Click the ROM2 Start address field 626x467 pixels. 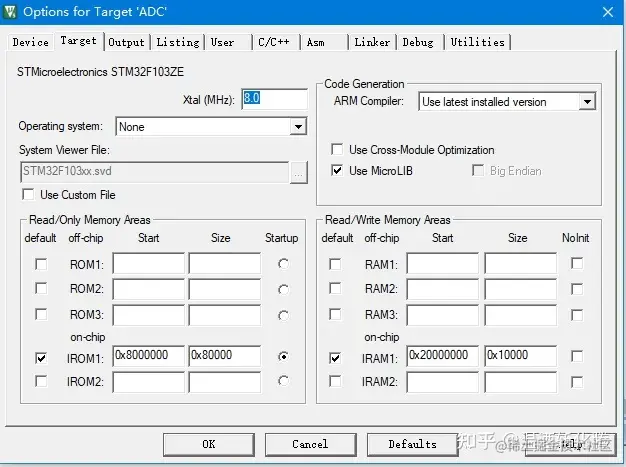click(x=149, y=289)
